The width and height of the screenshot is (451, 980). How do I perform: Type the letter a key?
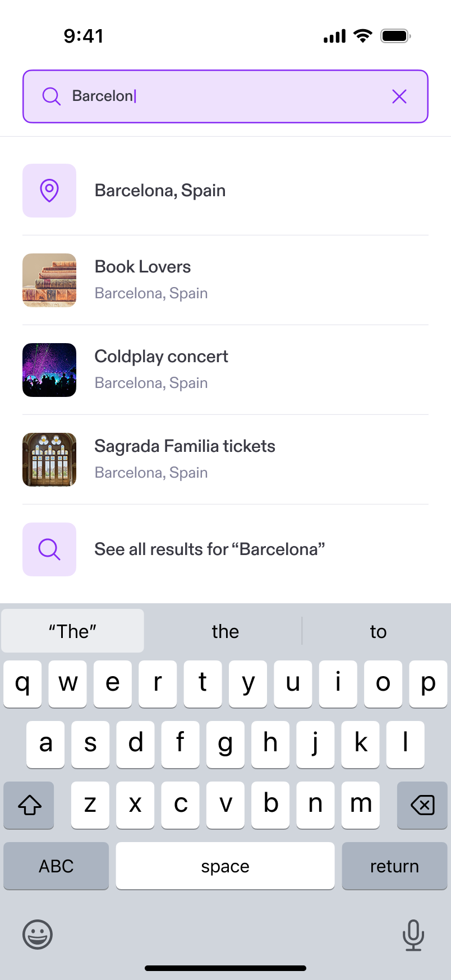[45, 745]
